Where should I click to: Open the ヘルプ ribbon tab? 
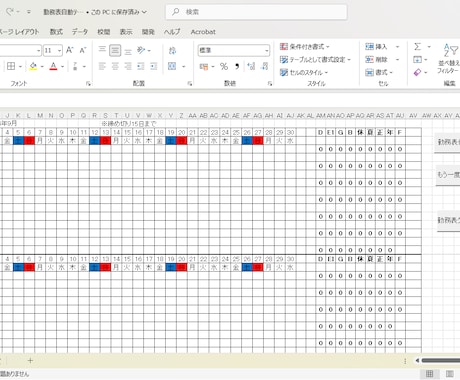172,32
